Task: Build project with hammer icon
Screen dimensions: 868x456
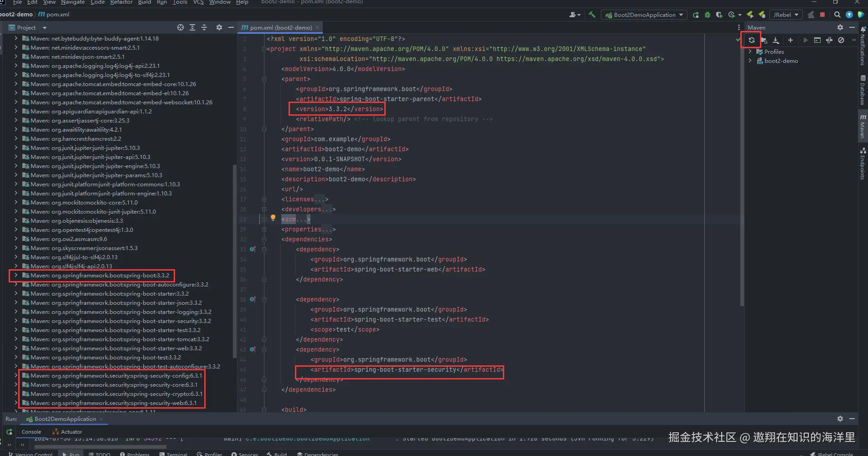Action: [x=592, y=15]
